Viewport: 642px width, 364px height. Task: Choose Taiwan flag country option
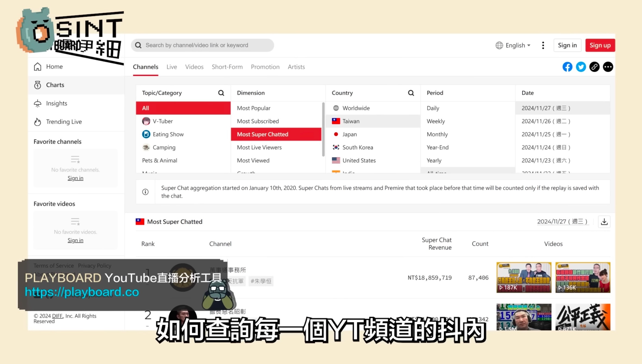pos(373,121)
